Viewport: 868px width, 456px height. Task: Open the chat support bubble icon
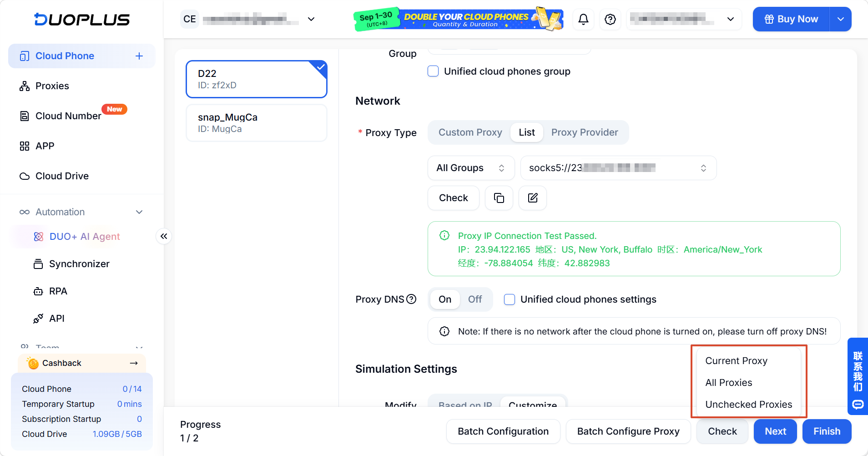[x=858, y=404]
